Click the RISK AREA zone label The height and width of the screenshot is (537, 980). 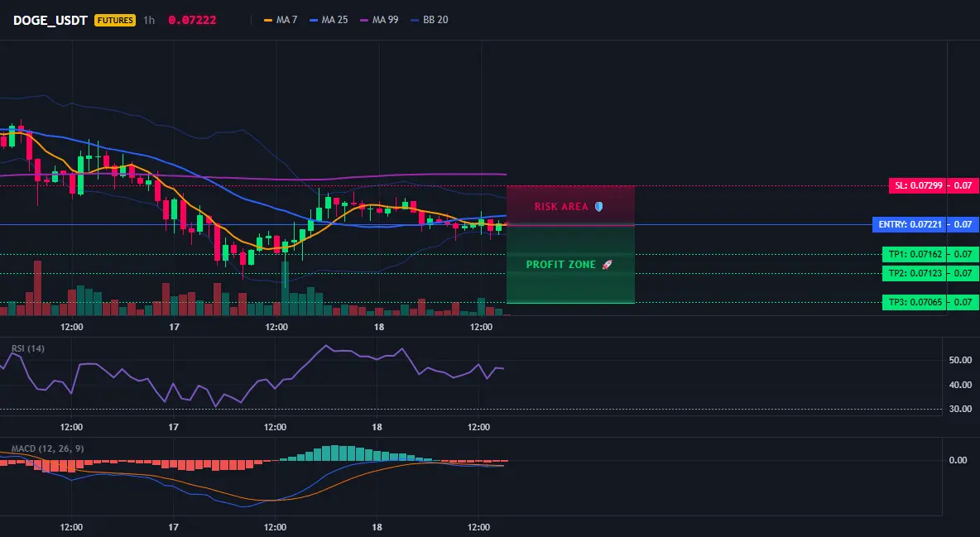point(561,206)
